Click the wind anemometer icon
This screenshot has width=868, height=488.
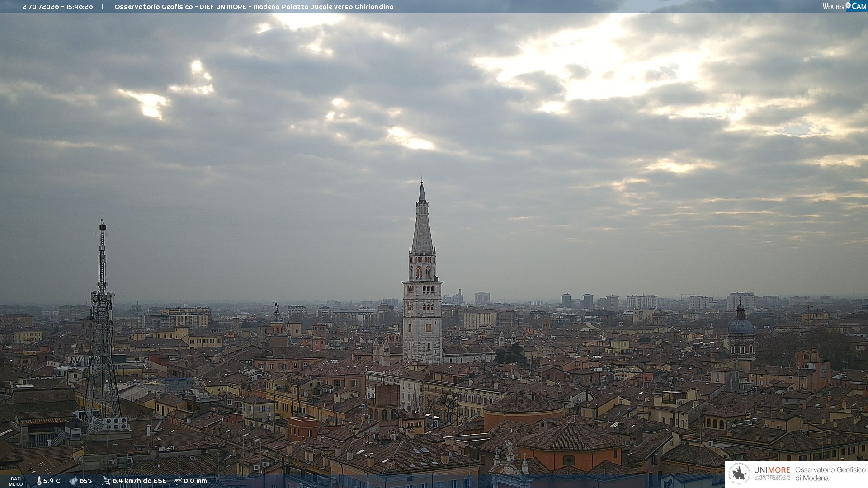tap(106, 481)
